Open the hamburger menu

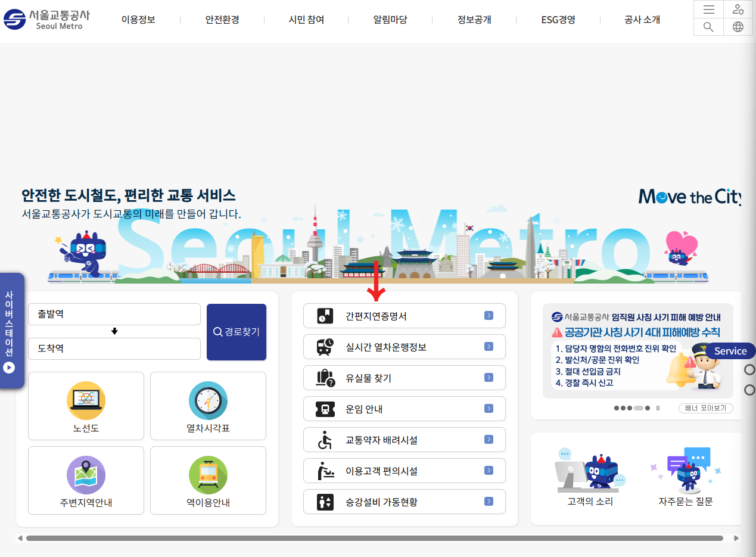[x=708, y=9]
